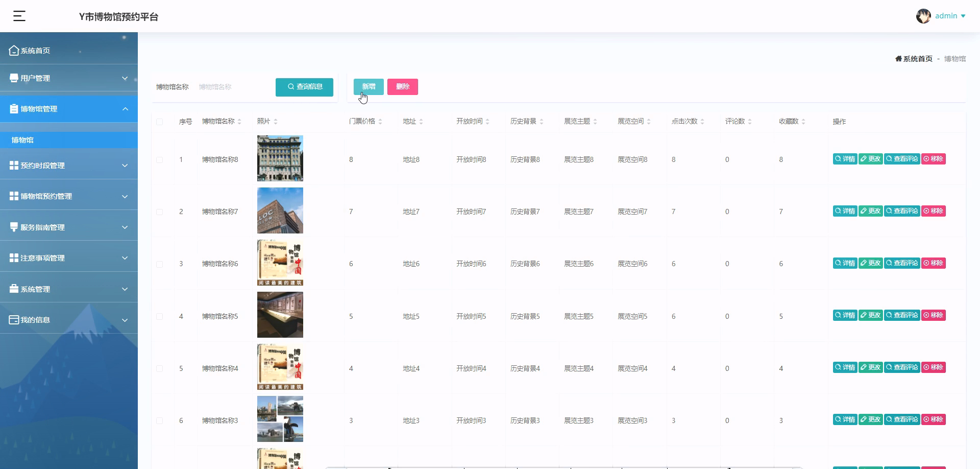Expand the 预约时段管理 sidebar section

point(69,166)
